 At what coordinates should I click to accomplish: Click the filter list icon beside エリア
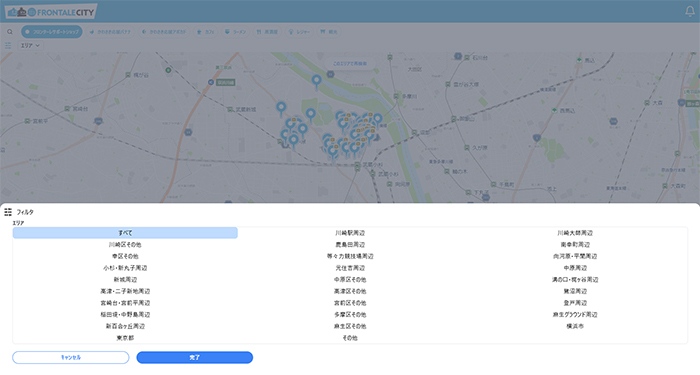(x=8, y=46)
